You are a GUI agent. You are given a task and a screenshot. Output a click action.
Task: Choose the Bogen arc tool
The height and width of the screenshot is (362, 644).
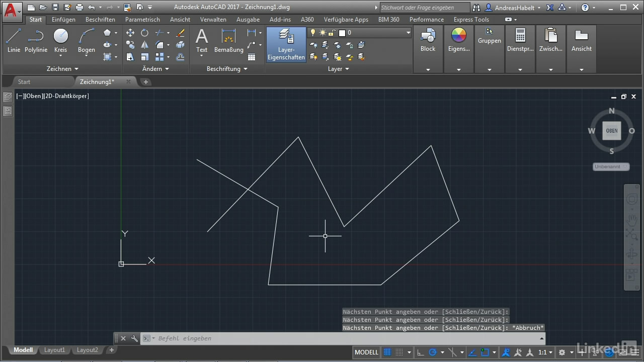click(87, 40)
